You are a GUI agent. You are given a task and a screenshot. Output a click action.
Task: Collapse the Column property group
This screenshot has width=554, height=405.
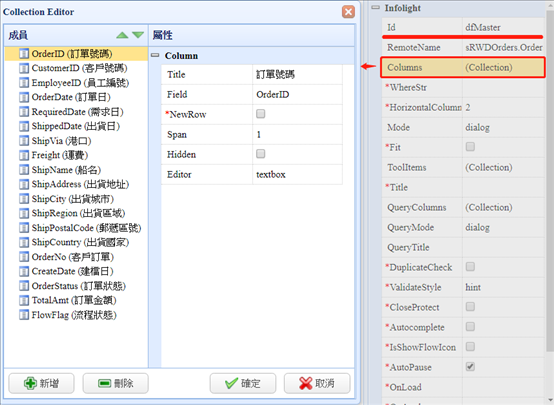pyautogui.click(x=155, y=55)
